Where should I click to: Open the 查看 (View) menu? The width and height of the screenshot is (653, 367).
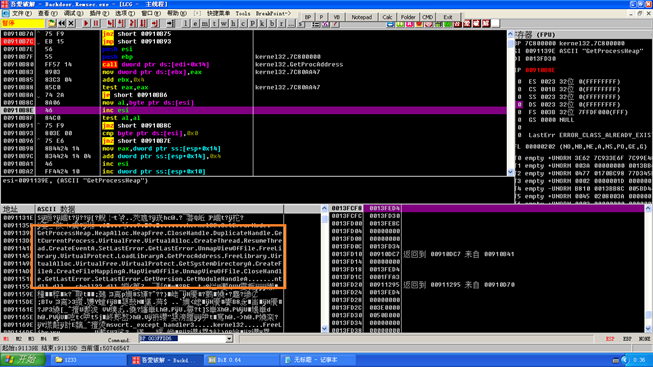click(47, 13)
